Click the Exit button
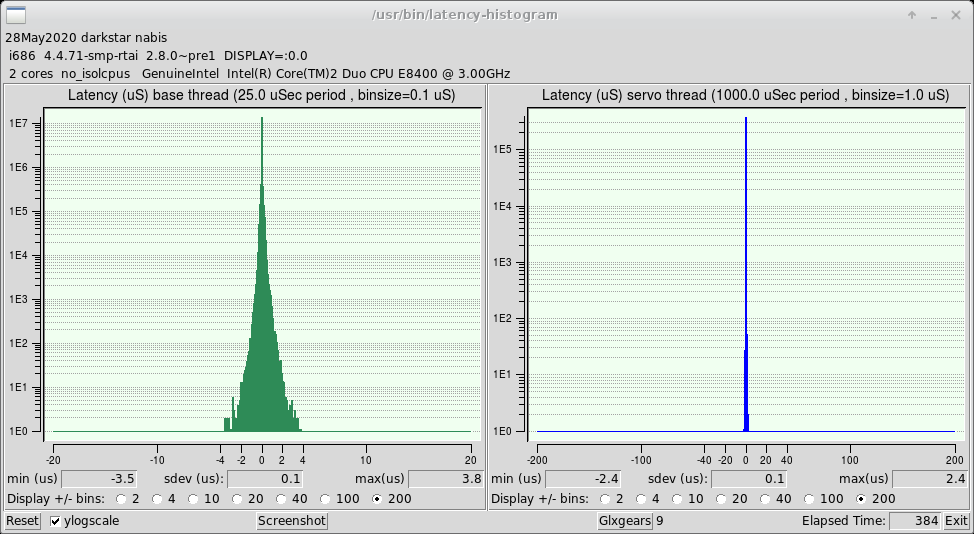 [x=956, y=521]
